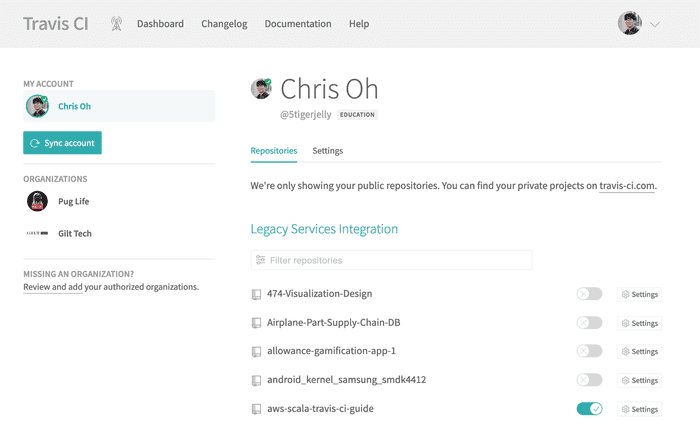
Task: Open the android_kernel_samsung_smdk4412 repository
Action: coord(346,380)
